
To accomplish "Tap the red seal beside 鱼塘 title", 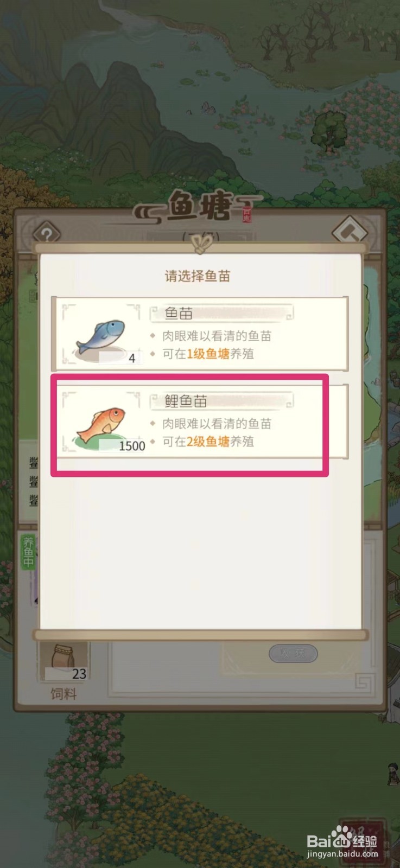I will (x=247, y=216).
